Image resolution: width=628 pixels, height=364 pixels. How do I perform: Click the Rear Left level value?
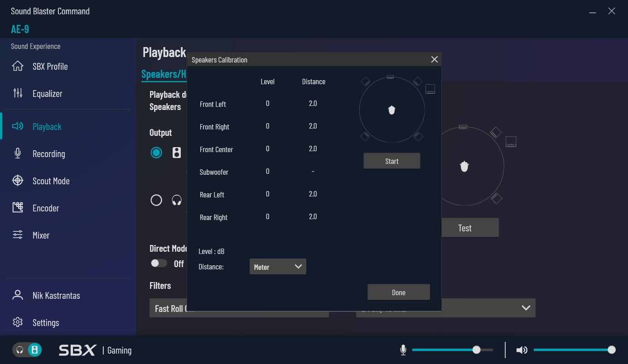click(267, 194)
